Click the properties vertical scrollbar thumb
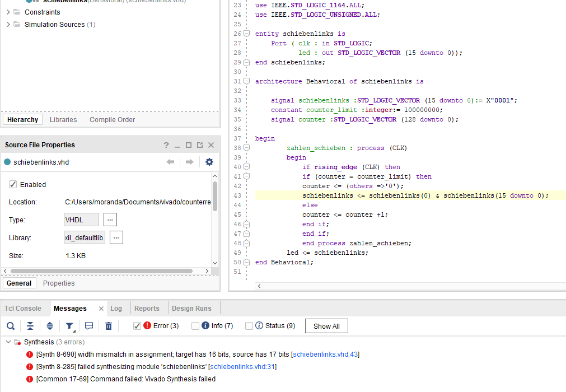Image resolution: width=566 pixels, height=392 pixels. point(215,196)
